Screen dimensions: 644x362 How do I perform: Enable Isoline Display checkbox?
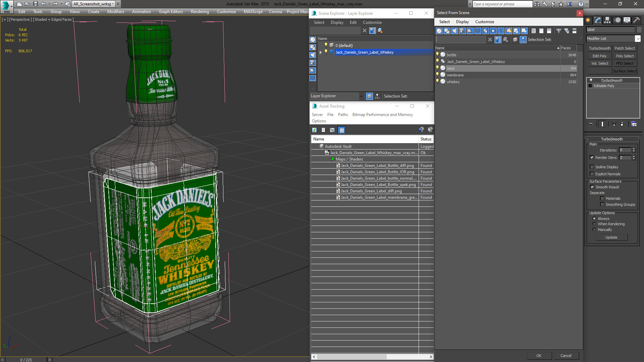(592, 167)
